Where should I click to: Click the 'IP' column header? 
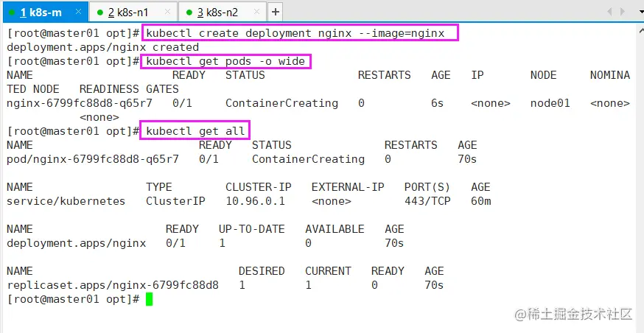click(x=477, y=75)
